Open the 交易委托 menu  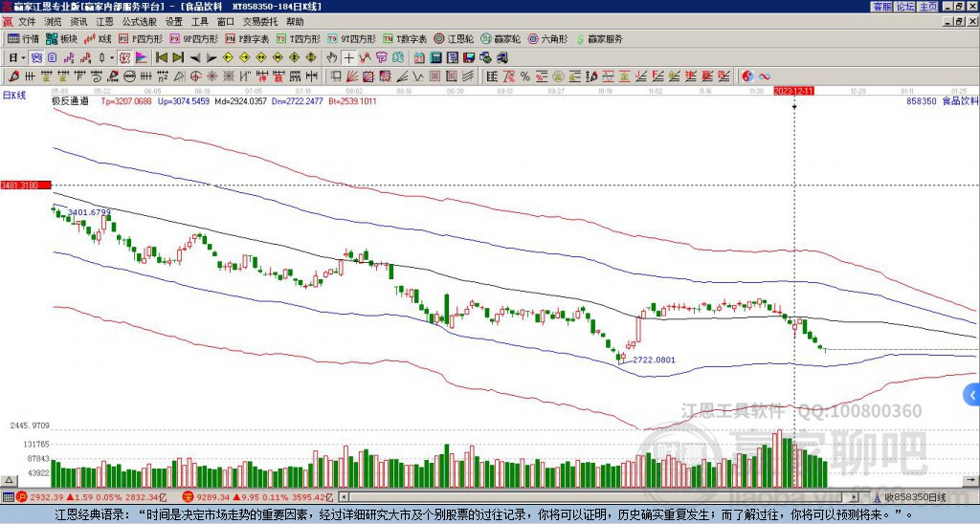pos(260,22)
